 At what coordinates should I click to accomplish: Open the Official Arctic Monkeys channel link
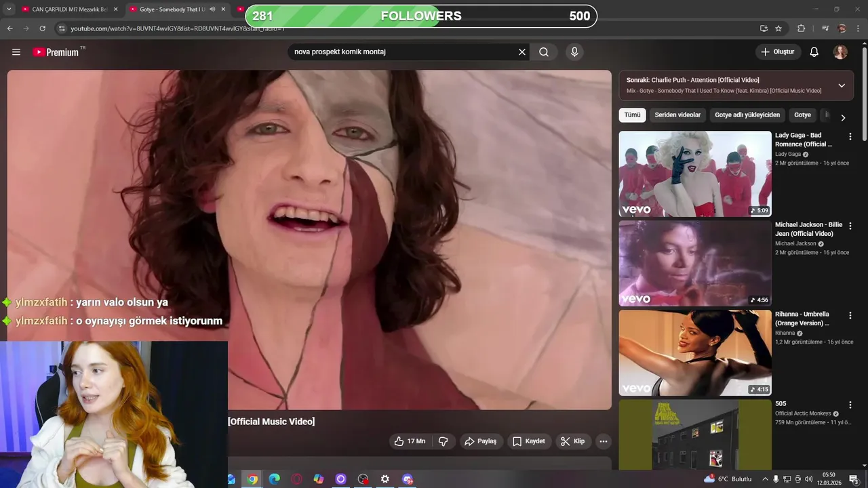(x=803, y=413)
